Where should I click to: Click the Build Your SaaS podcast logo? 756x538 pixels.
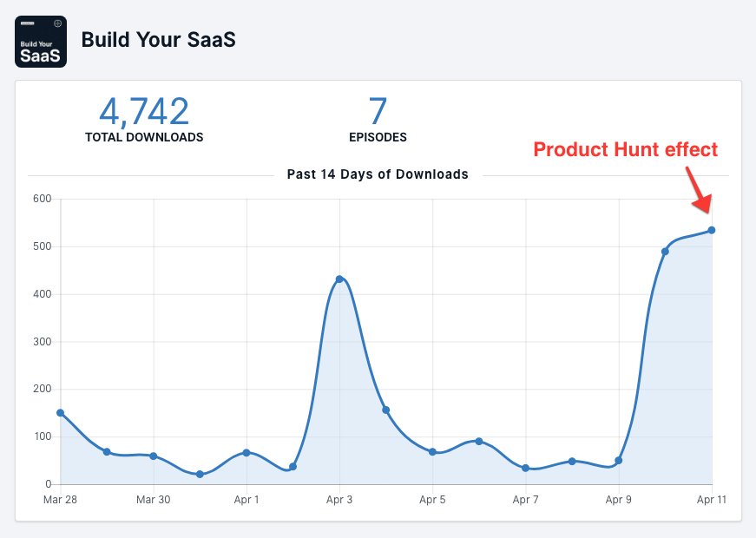(41, 41)
